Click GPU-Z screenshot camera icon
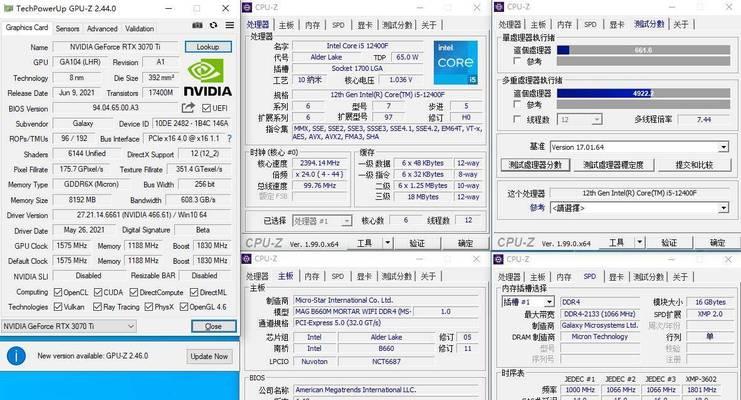The width and height of the screenshot is (741, 400). pyautogui.click(x=198, y=26)
